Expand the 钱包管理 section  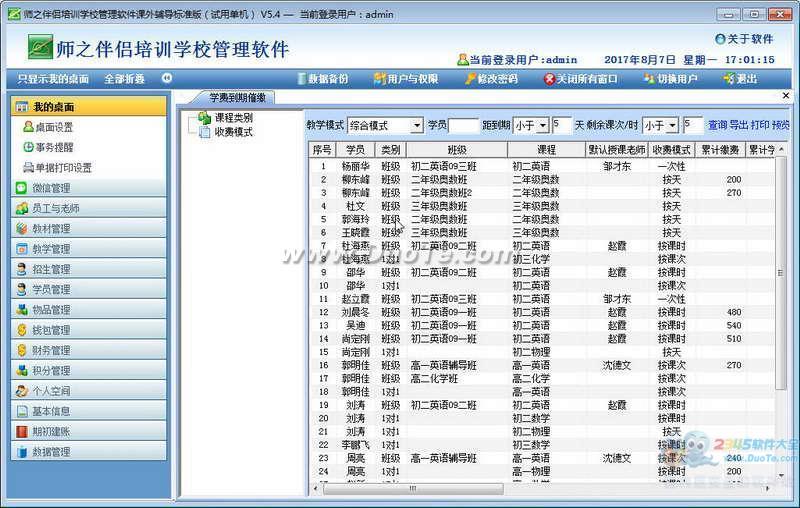[89, 330]
